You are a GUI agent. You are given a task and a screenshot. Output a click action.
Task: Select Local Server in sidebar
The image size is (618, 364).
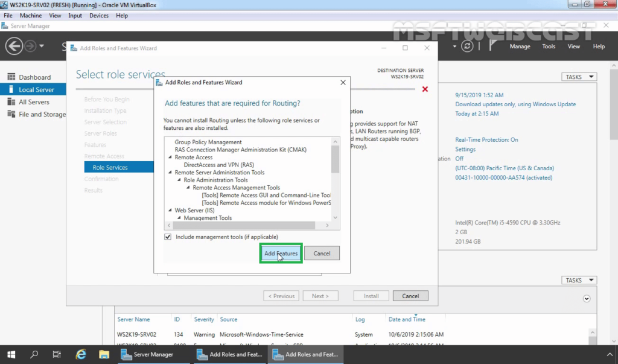point(33,89)
